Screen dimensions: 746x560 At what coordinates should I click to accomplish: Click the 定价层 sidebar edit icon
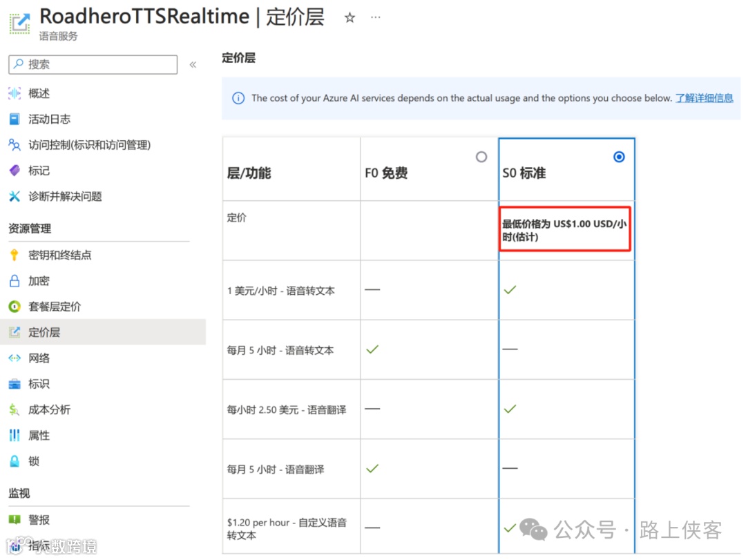coord(15,332)
